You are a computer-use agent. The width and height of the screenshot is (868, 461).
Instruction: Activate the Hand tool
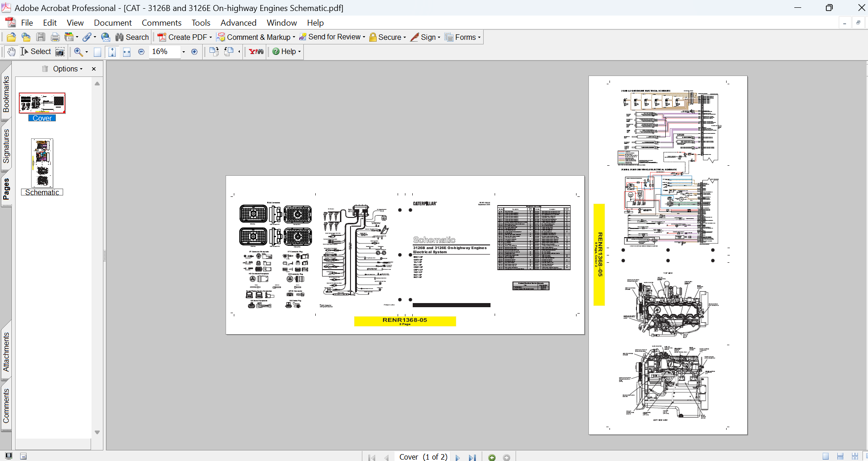[x=11, y=52]
